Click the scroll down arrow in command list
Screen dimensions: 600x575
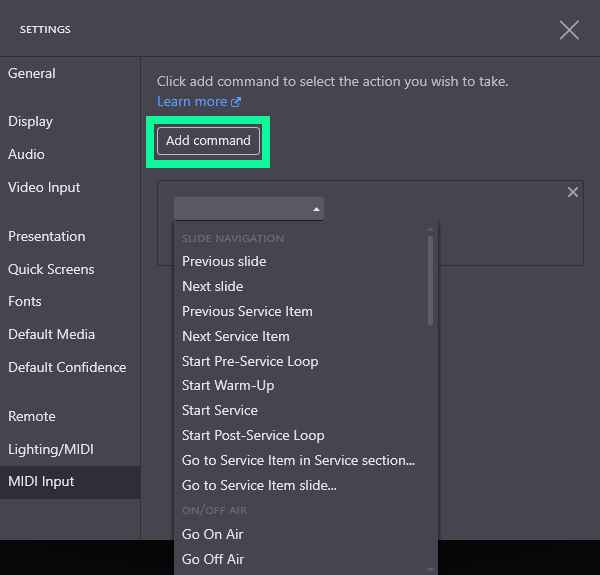pyautogui.click(x=430, y=570)
